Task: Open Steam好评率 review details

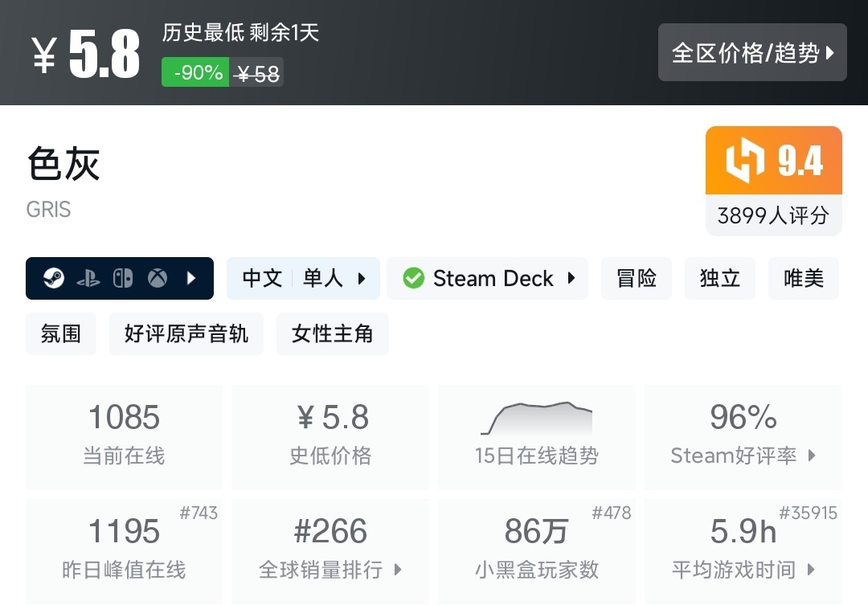Action: (743, 437)
